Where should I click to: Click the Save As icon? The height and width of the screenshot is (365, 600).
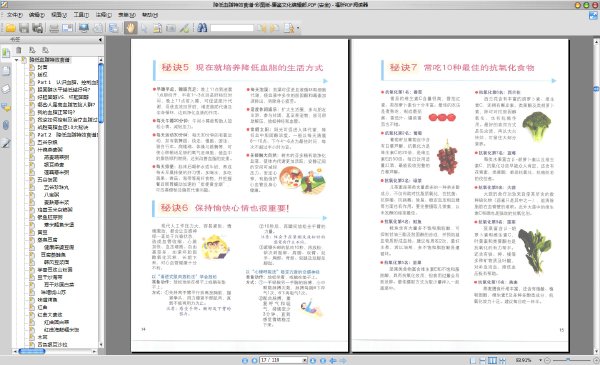(x=37, y=28)
